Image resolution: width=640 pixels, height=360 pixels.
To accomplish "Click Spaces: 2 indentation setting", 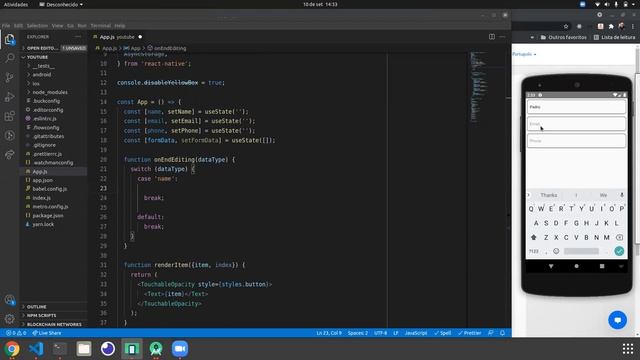I will [358, 333].
